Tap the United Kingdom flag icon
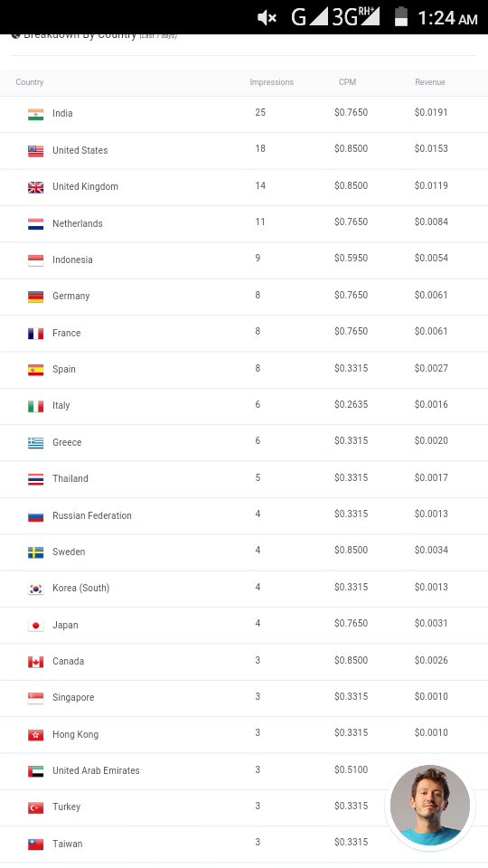The height and width of the screenshot is (868, 488). 35,187
